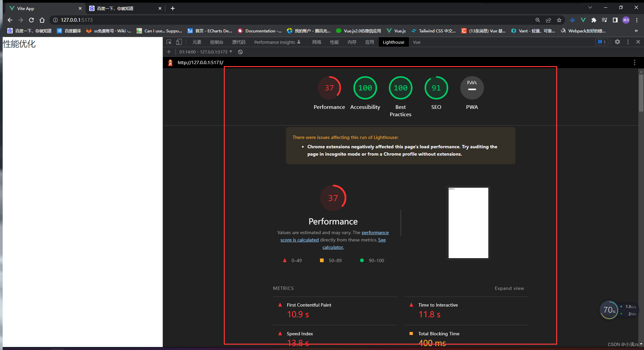Viewport: 644px width, 350px height.
Task: Open the Vue.js bookmark
Action: 396,31
